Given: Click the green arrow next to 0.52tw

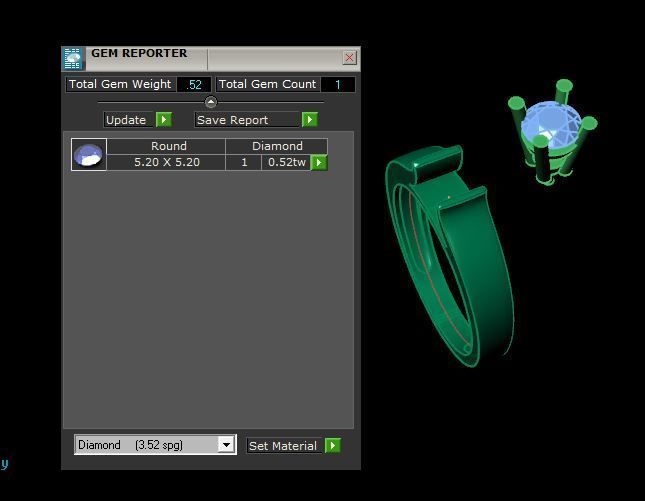Looking at the screenshot, I should point(319,162).
